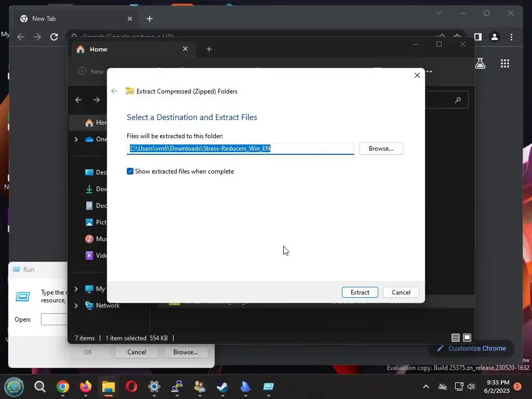Click the Extract button in the dialog
Viewport: 532px width, 399px height.
[x=360, y=292]
